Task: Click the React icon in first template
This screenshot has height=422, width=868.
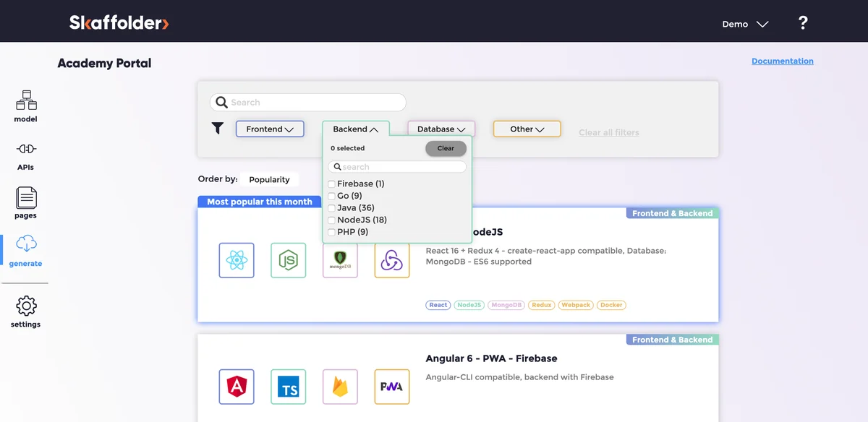Action: [237, 260]
